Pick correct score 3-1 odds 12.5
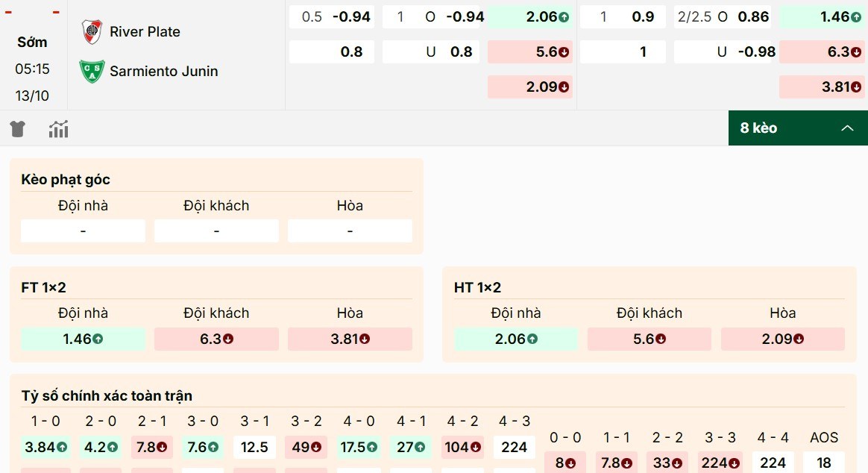The width and height of the screenshot is (868, 473). pyautogui.click(x=254, y=447)
